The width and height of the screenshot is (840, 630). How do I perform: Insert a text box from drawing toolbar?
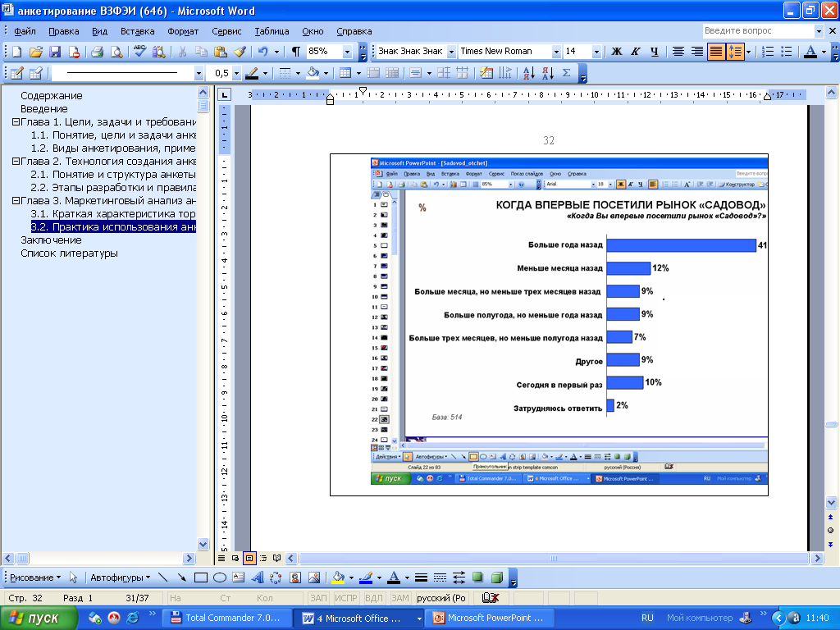(239, 577)
